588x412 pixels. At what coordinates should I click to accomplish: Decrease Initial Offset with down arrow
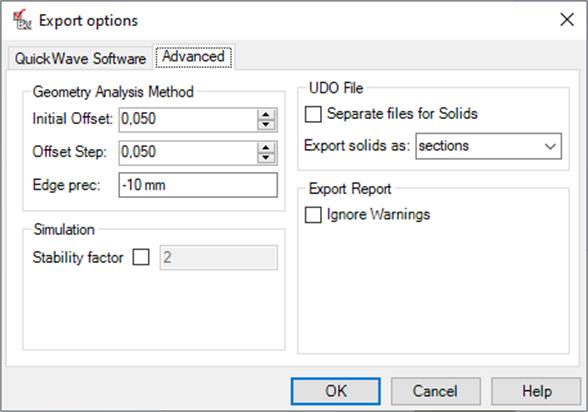266,125
